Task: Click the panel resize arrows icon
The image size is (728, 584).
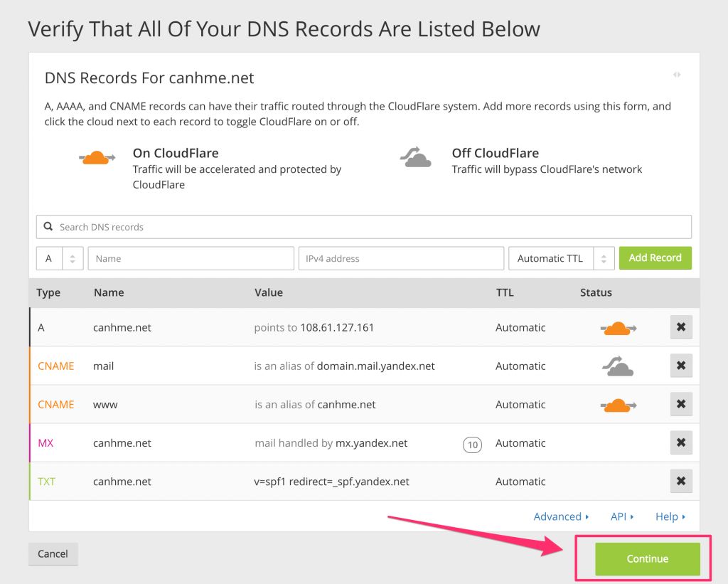Action: 677,75
